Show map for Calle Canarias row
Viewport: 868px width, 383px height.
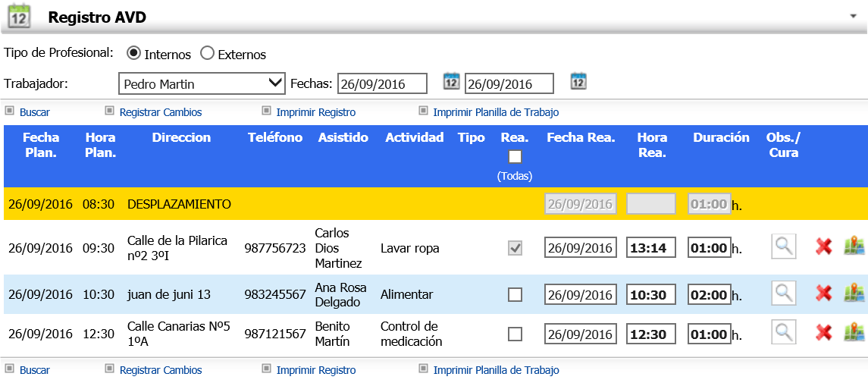click(x=854, y=333)
